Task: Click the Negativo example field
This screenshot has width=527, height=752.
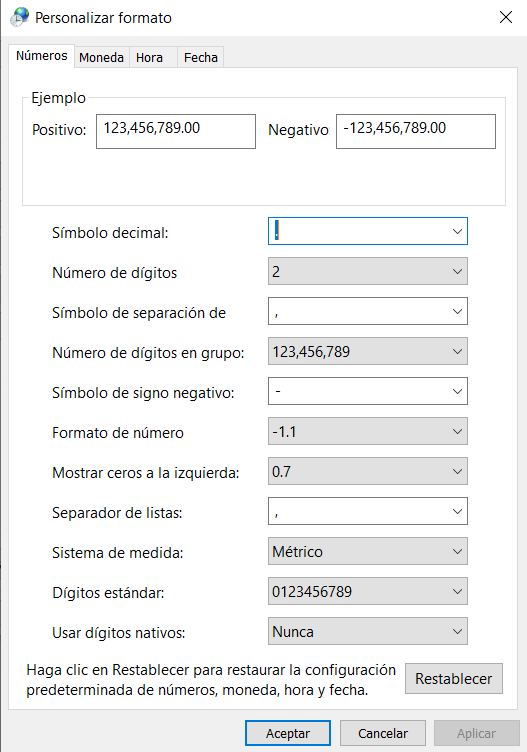Action: (x=416, y=131)
